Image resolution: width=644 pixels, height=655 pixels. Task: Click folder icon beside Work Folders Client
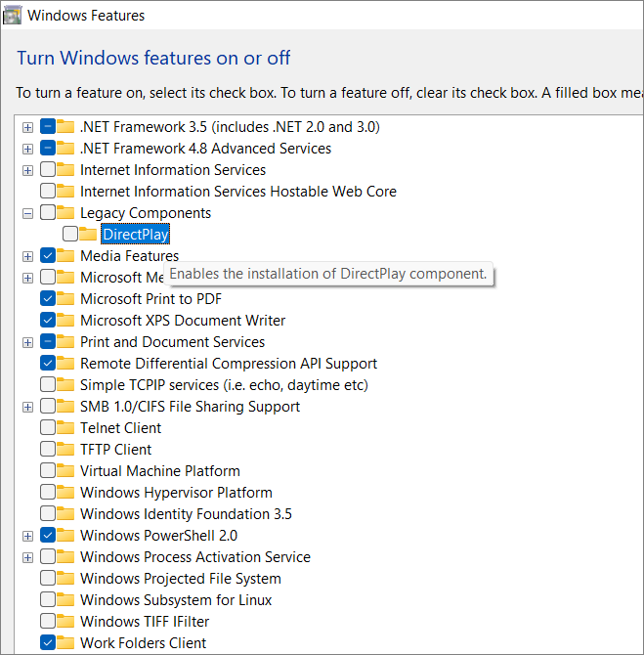tap(65, 642)
